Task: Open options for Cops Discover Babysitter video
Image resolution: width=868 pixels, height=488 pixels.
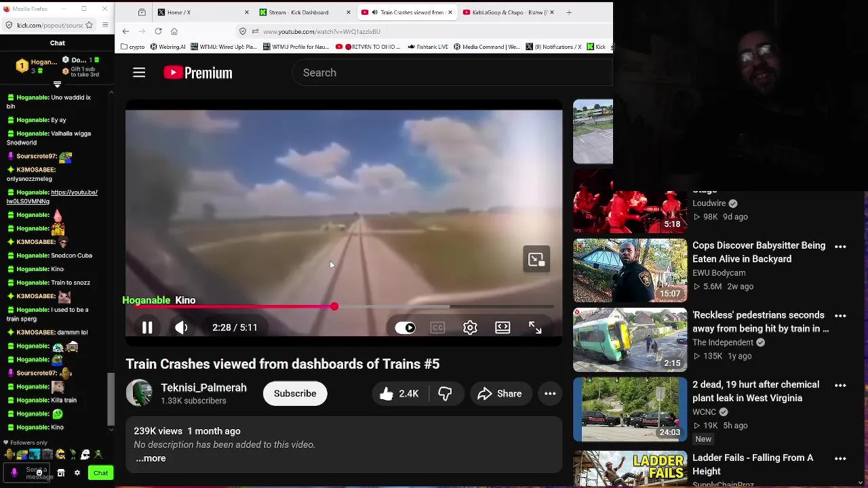Action: pyautogui.click(x=840, y=247)
